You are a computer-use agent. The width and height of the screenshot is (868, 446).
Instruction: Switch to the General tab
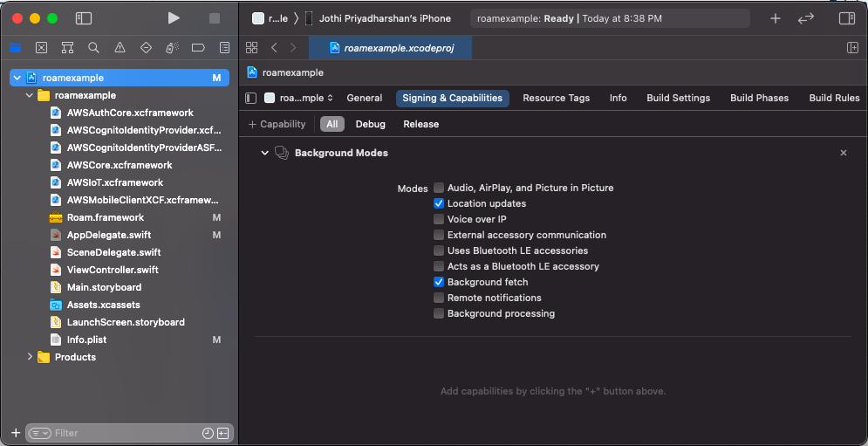tap(365, 98)
